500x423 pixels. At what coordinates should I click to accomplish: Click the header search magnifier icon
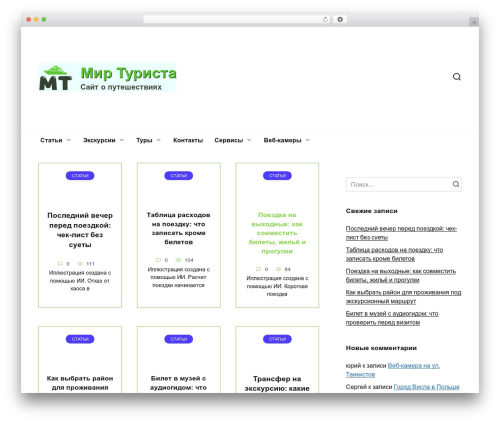[x=457, y=77]
